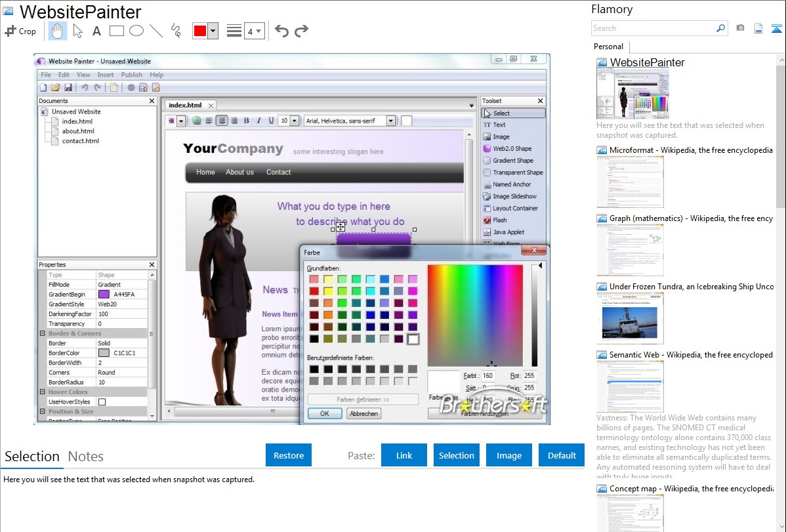Click the save disk icon in Website Painter
Image resolution: width=786 pixels, height=532 pixels.
tap(68, 88)
